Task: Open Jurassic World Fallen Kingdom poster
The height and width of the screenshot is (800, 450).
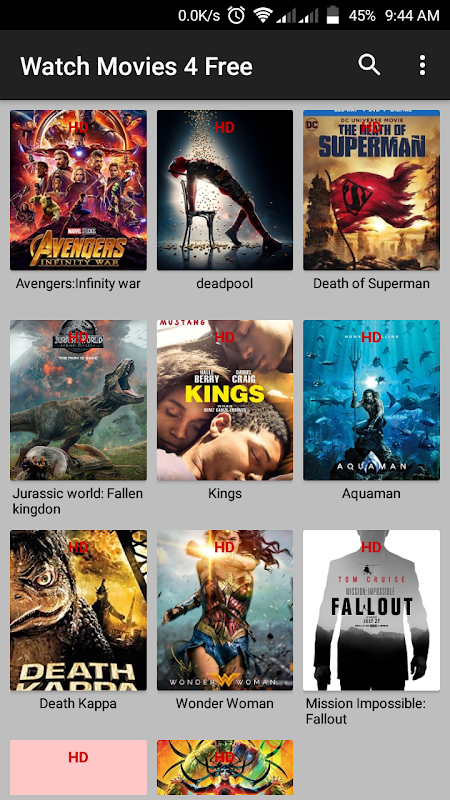Action: pyautogui.click(x=79, y=400)
